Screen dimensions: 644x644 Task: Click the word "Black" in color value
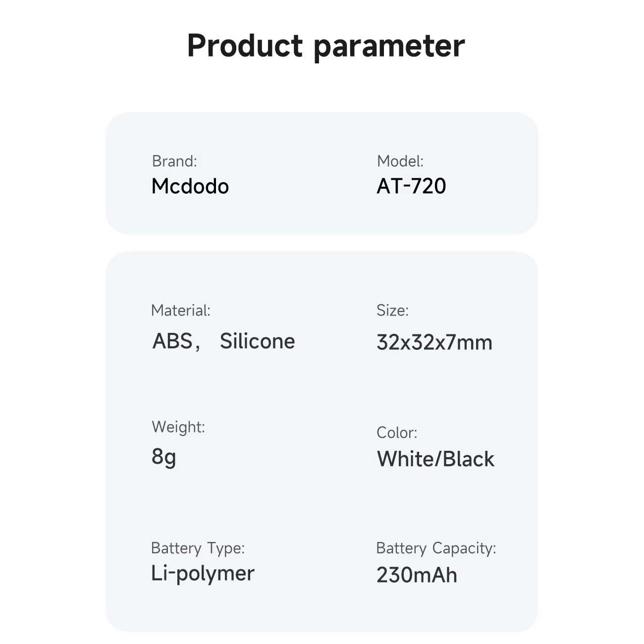point(468,459)
